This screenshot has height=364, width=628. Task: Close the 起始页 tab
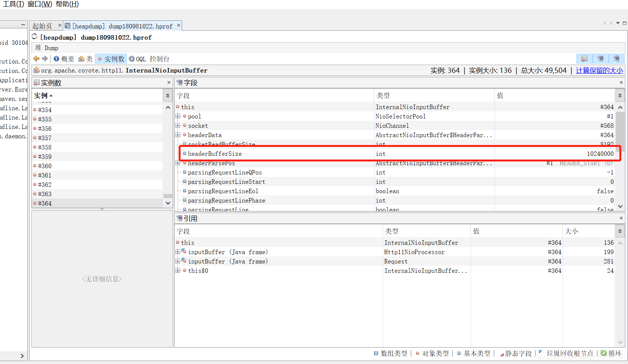point(59,25)
